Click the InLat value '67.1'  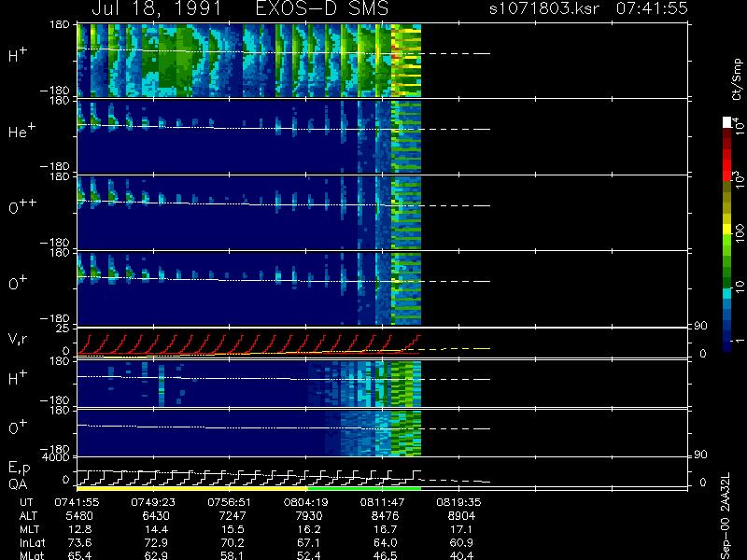point(309,542)
